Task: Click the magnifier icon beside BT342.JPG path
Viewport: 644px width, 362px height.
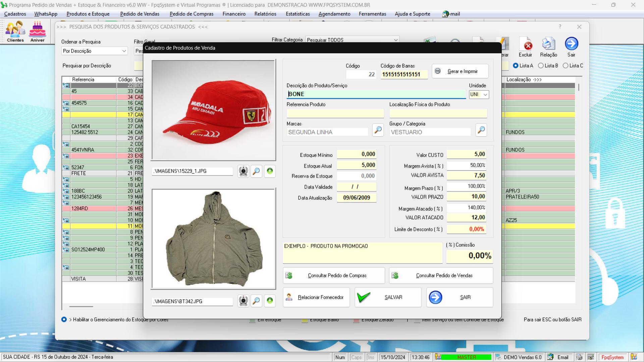Action: click(x=256, y=301)
